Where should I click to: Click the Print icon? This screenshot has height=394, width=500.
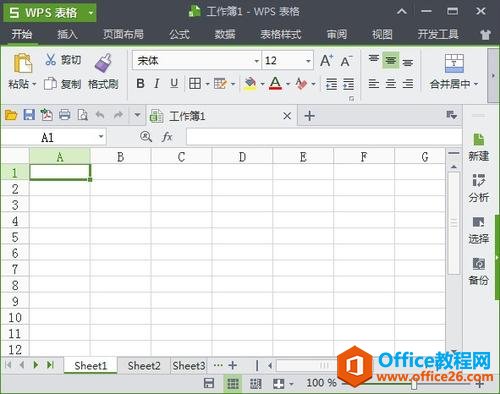[x=65, y=115]
